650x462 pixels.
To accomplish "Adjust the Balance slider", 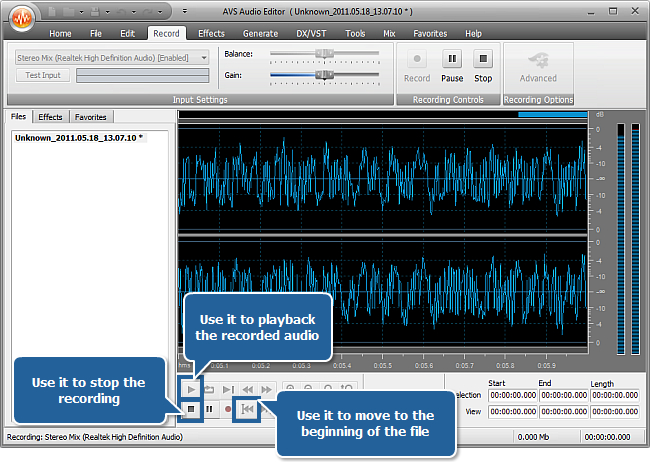I will coord(324,53).
